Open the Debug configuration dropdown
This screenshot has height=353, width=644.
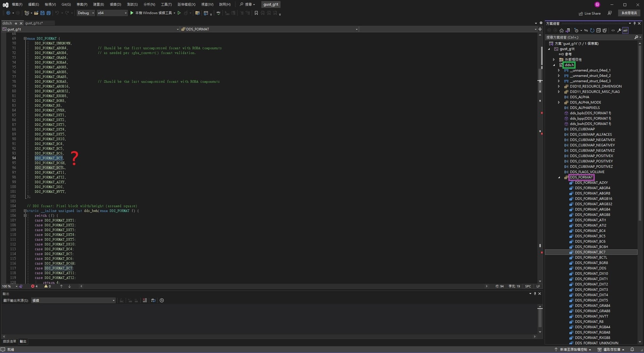[86, 13]
